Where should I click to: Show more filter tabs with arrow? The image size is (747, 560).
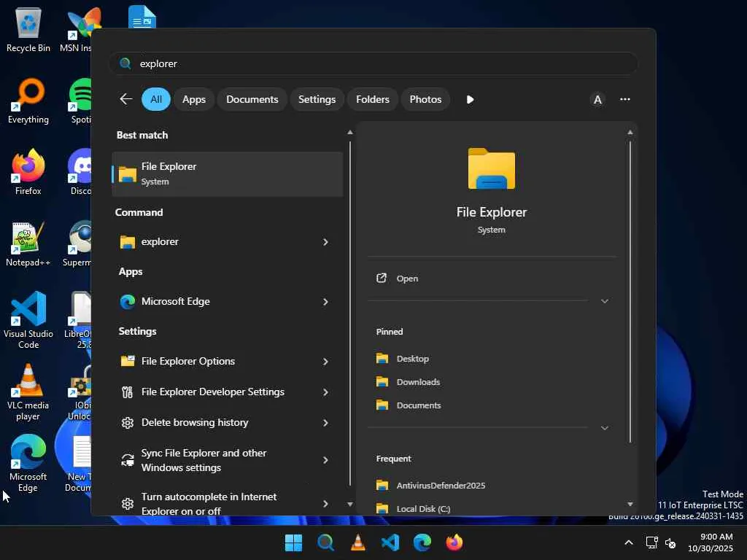click(470, 99)
